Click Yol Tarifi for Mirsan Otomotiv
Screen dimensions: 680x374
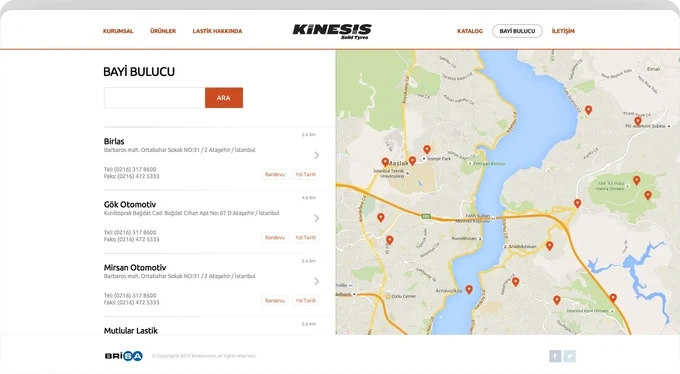pyautogui.click(x=306, y=300)
